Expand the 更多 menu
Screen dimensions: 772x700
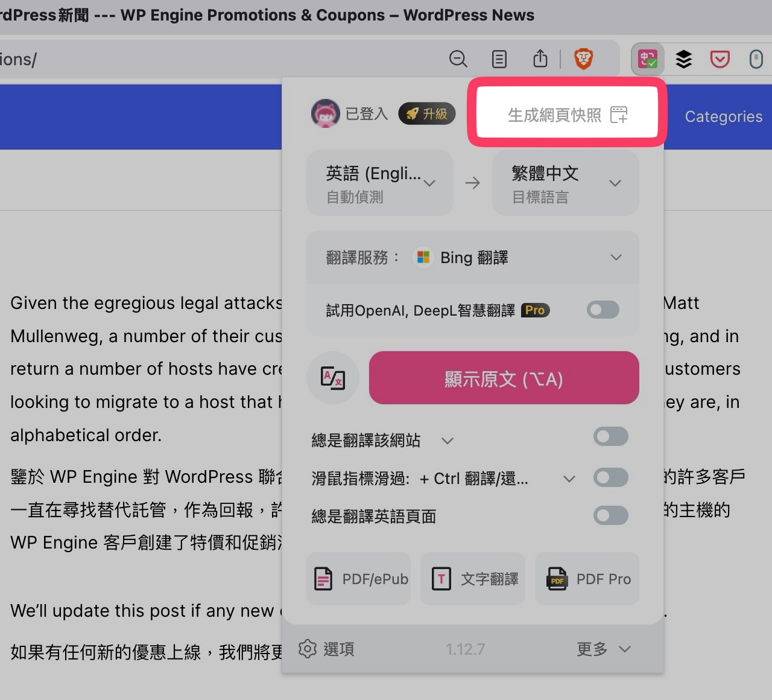pyautogui.click(x=604, y=649)
